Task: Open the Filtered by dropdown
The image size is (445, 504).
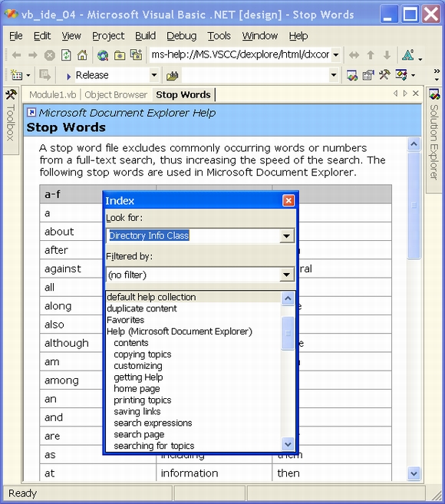Action: [286, 275]
